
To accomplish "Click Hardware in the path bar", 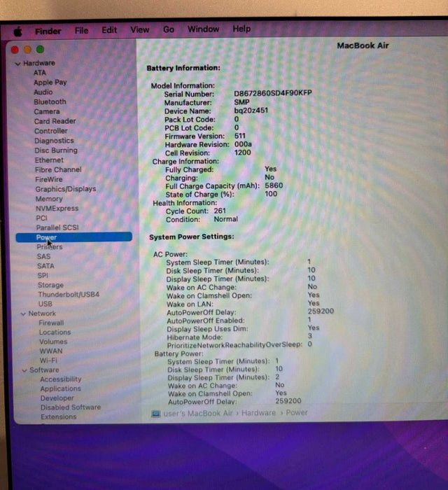I will point(258,413).
